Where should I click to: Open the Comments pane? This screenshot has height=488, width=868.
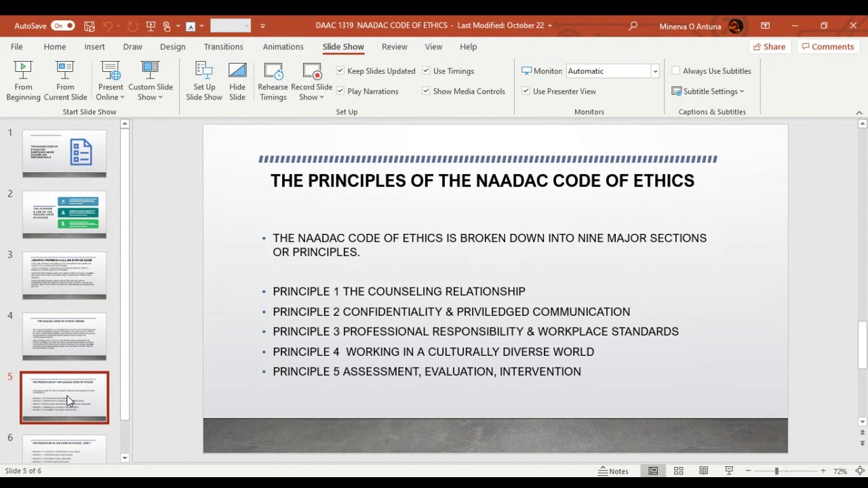[x=827, y=47]
